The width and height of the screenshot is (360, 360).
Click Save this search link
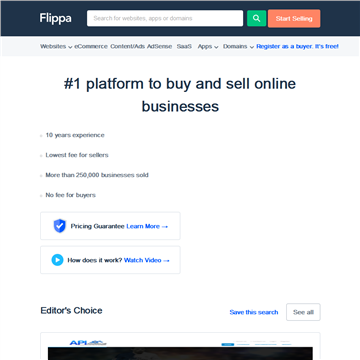[x=254, y=312]
